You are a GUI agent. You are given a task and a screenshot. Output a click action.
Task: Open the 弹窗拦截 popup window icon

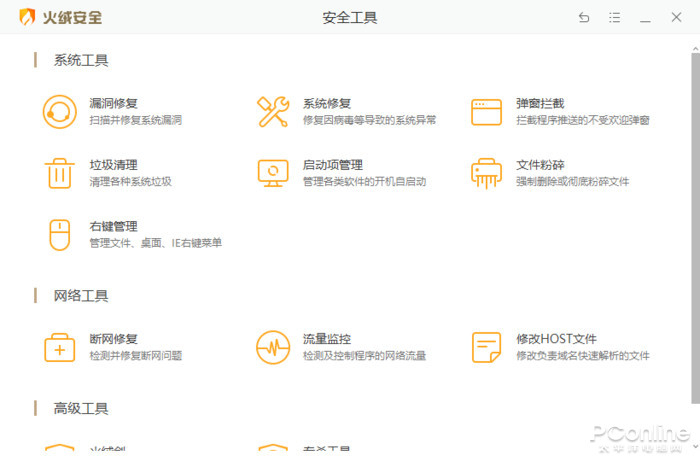(486, 112)
